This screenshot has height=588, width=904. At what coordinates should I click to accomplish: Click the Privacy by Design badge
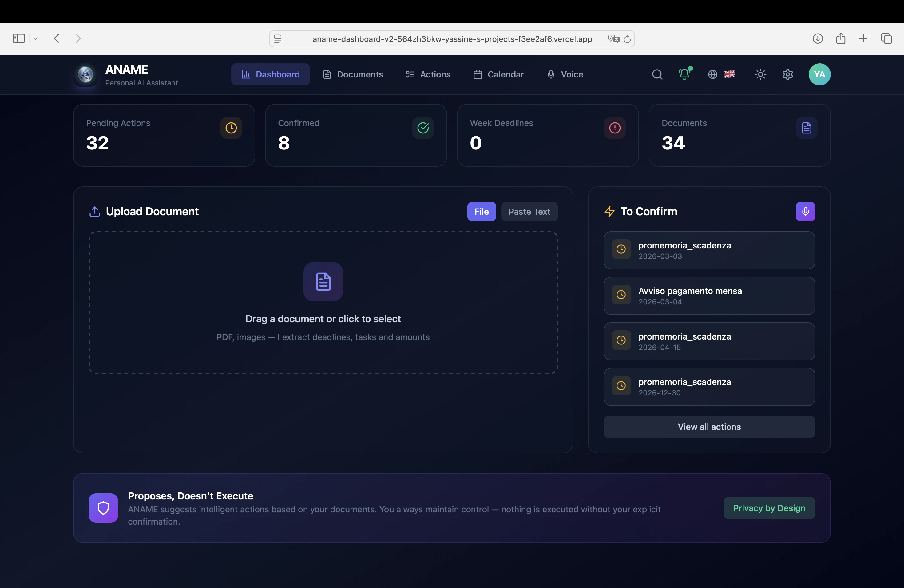(x=769, y=508)
